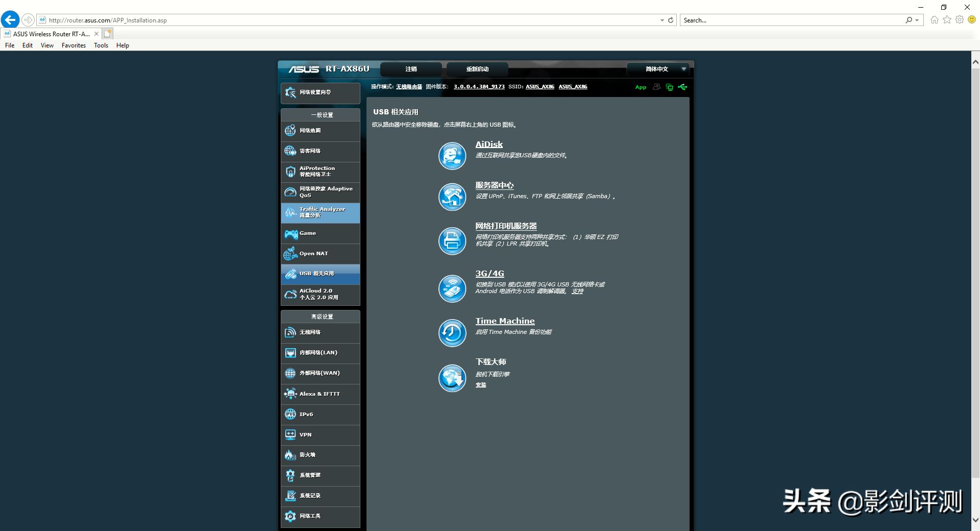Click the 重新启动 reboot button
The height and width of the screenshot is (531, 980).
[477, 69]
